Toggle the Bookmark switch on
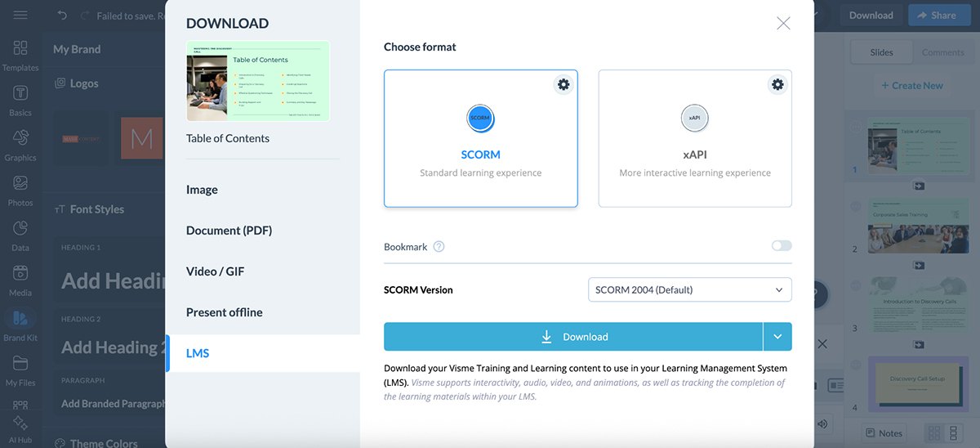The width and height of the screenshot is (980, 448). [781, 246]
